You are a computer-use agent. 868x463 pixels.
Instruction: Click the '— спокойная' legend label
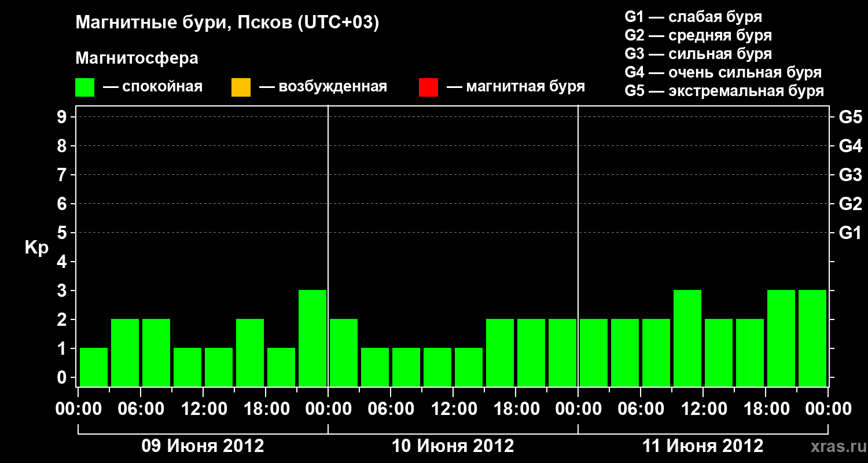tap(153, 87)
